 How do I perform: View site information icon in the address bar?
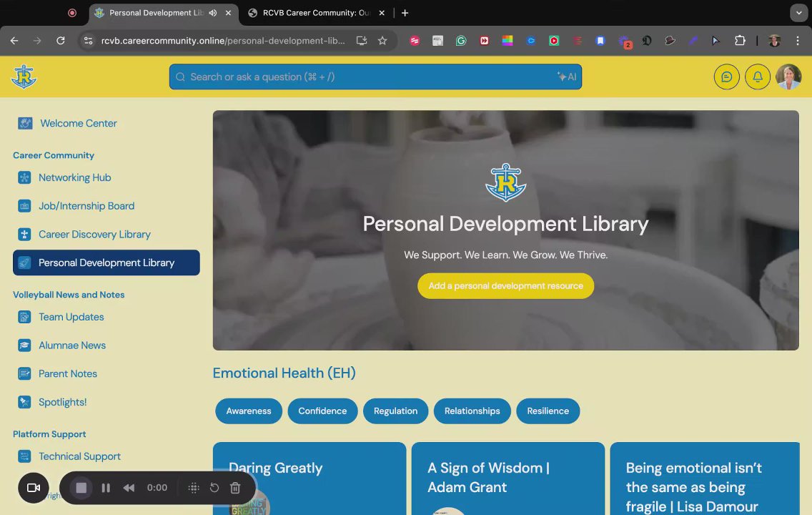[x=88, y=40]
